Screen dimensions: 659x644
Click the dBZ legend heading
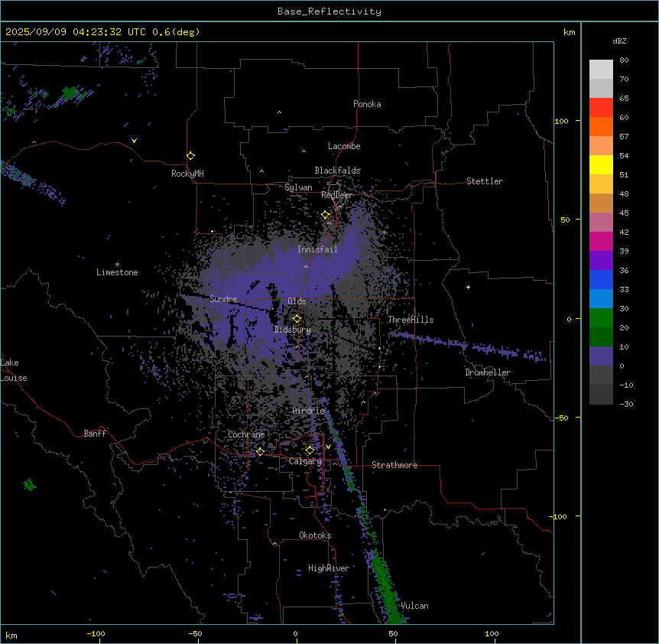[x=619, y=41]
